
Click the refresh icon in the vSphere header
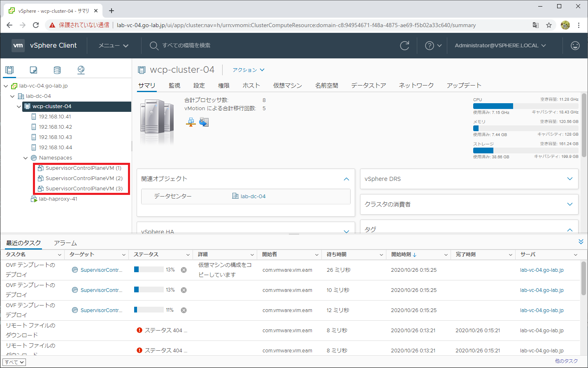coord(405,46)
